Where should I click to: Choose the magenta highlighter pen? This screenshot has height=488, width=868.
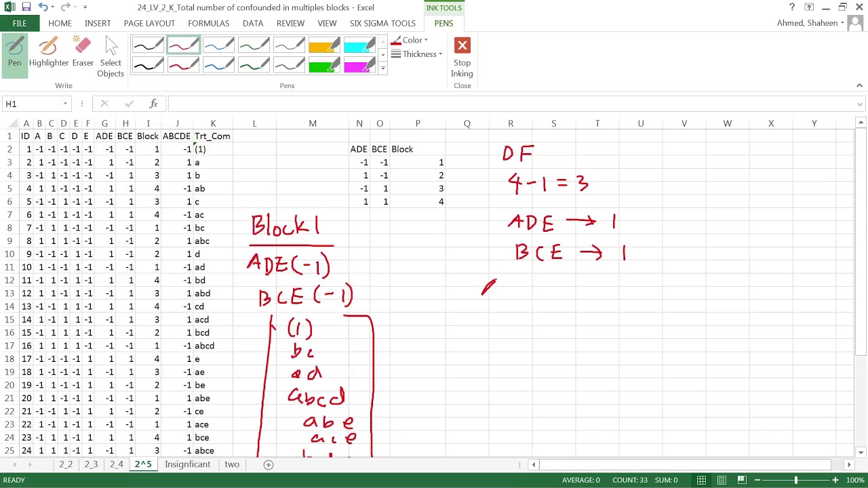tap(360, 66)
